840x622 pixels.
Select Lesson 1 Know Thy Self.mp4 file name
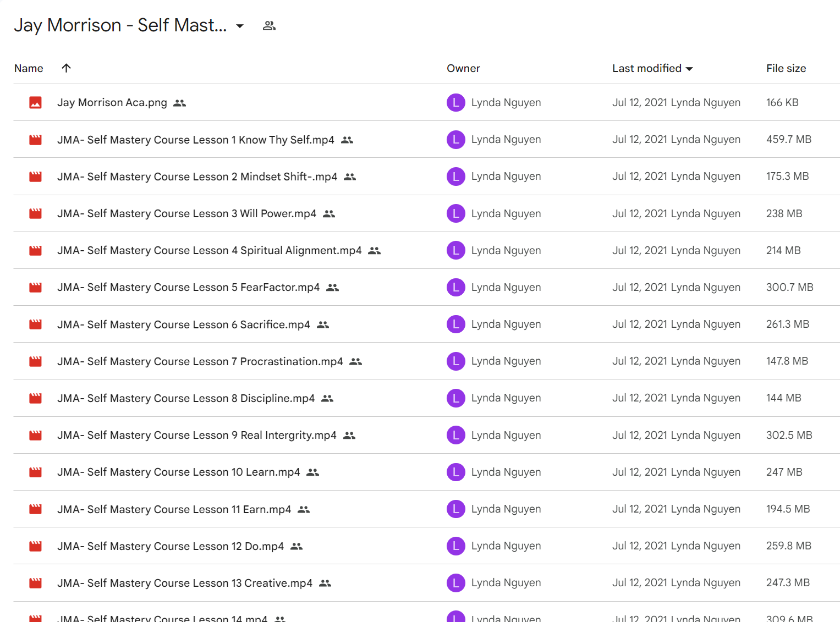point(196,140)
